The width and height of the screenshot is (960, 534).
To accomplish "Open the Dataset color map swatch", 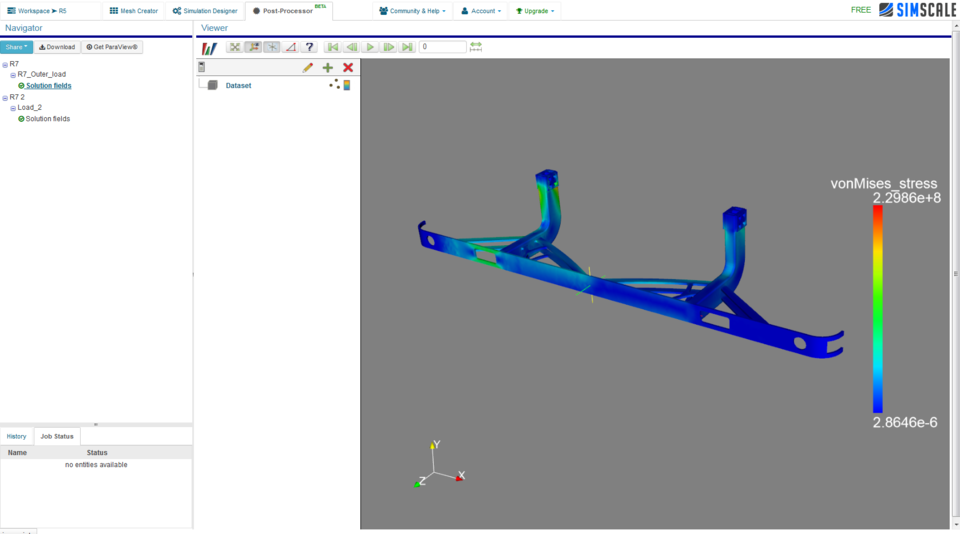I will coord(347,85).
